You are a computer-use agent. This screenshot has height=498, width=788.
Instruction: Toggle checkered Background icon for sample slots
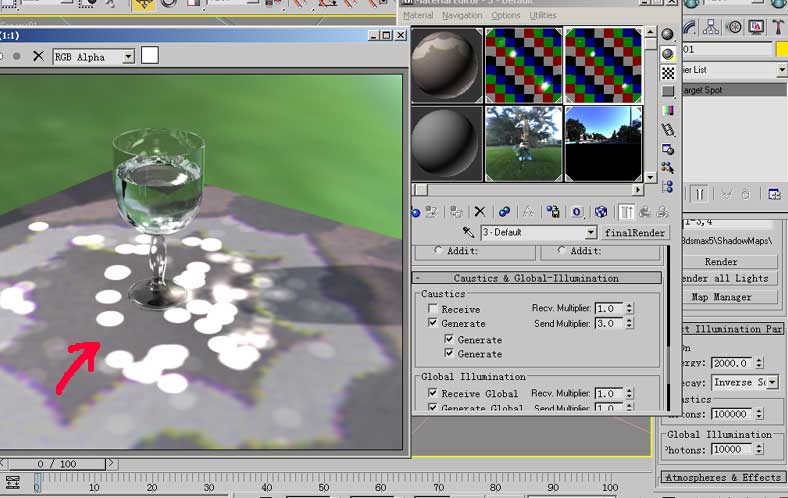tap(667, 73)
